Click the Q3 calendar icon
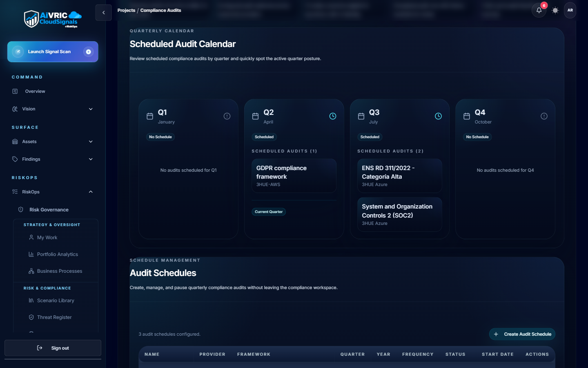 coord(361,116)
